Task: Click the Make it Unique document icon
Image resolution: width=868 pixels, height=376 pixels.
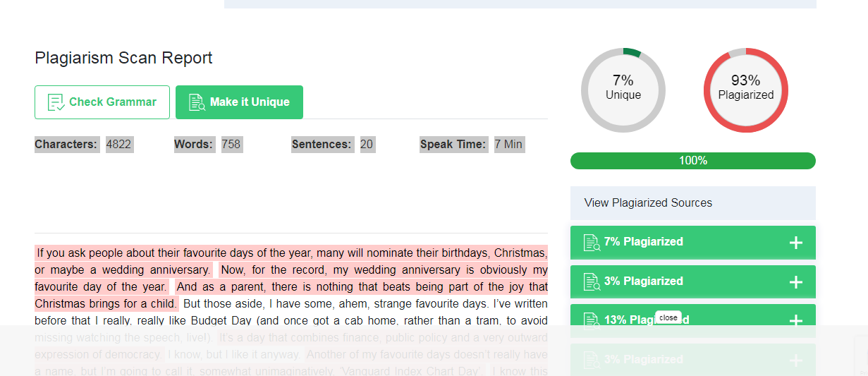Action: 197,102
